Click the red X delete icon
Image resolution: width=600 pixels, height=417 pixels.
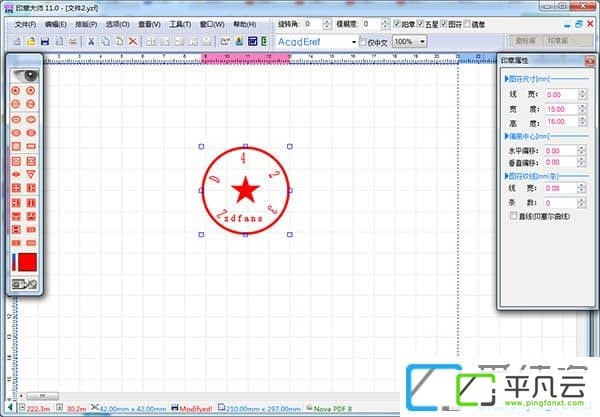[x=133, y=41]
